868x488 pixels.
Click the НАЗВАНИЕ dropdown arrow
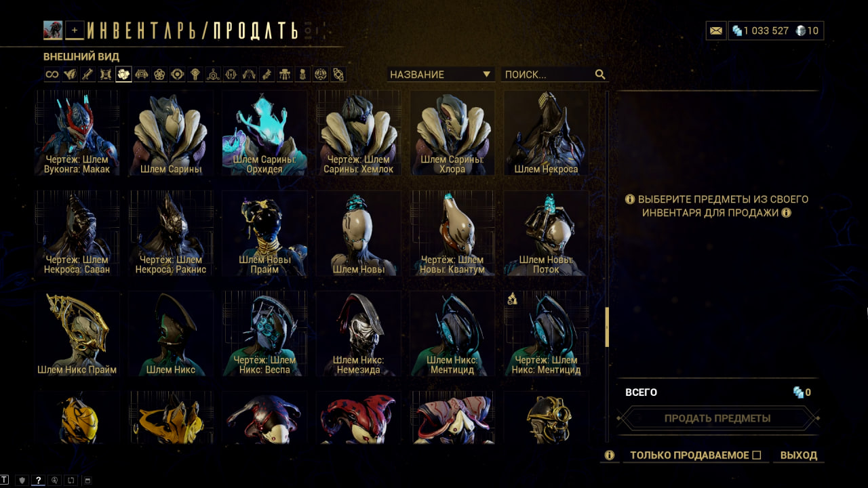[486, 75]
